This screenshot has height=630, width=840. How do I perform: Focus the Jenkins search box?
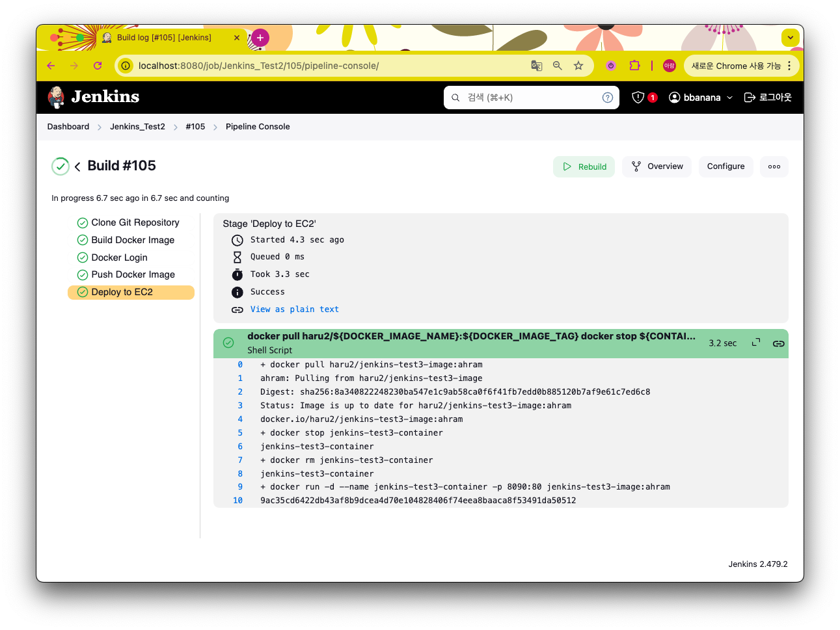click(x=530, y=98)
